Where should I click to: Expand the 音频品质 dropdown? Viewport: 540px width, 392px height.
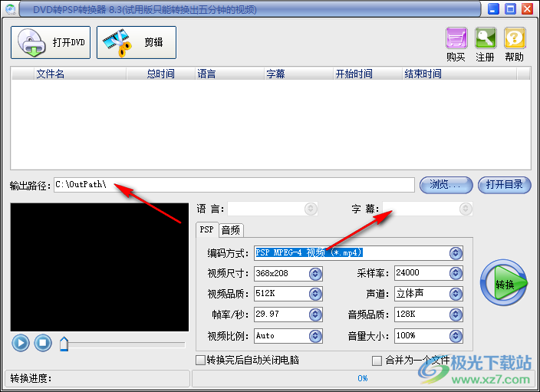[456, 315]
